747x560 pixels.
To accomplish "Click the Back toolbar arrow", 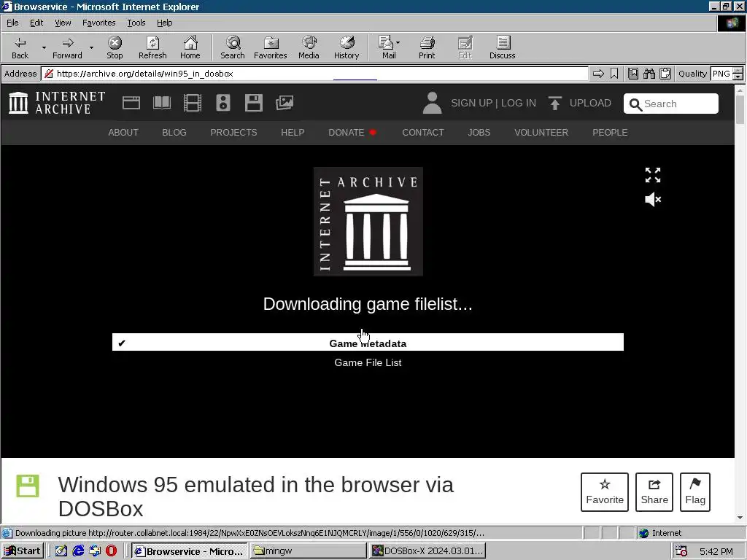I will point(20,48).
